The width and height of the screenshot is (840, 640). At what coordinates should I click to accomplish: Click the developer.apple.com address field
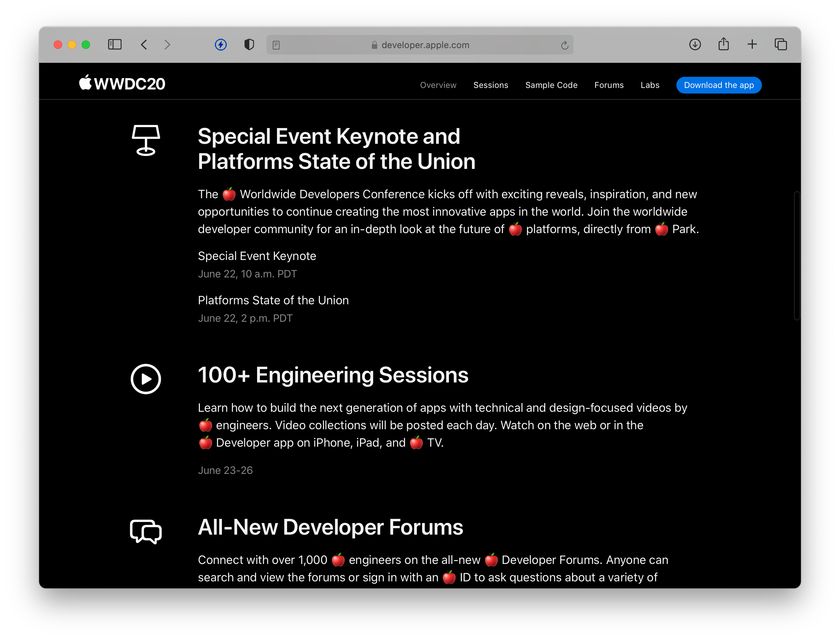click(425, 45)
